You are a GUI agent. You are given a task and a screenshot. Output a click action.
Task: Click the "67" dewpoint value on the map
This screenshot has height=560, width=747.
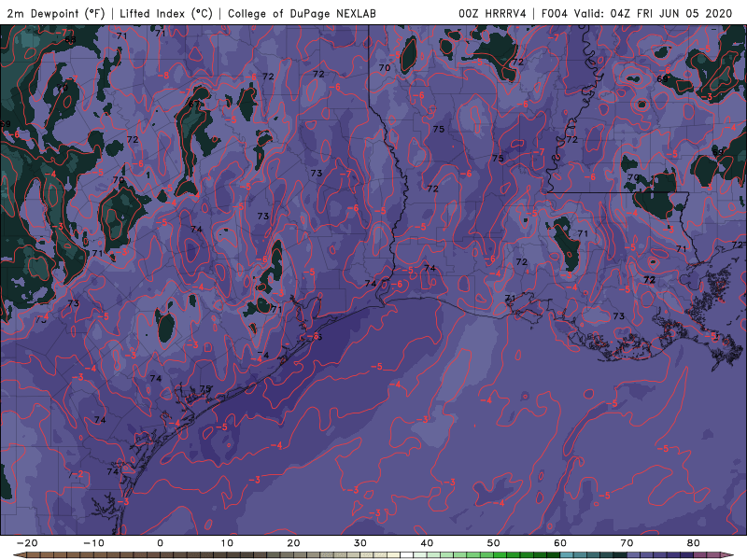click(x=194, y=104)
